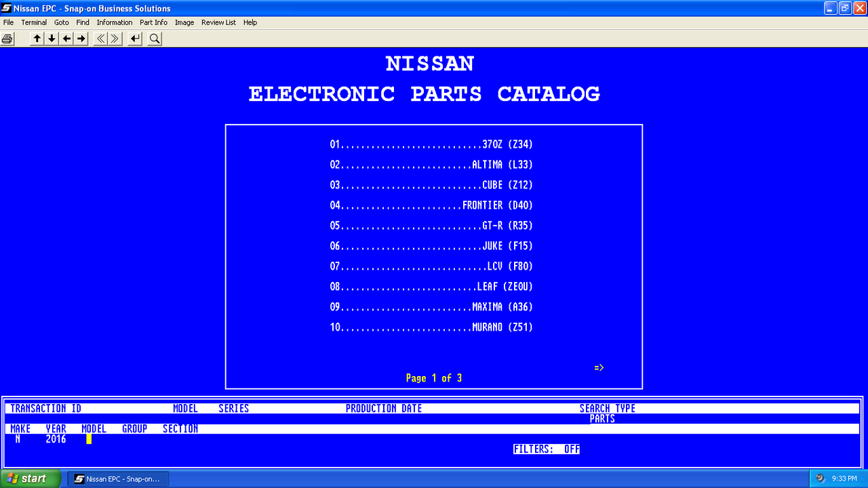Click the double right chevron page-forward button
Screen dimensions: 868x488
[115, 39]
